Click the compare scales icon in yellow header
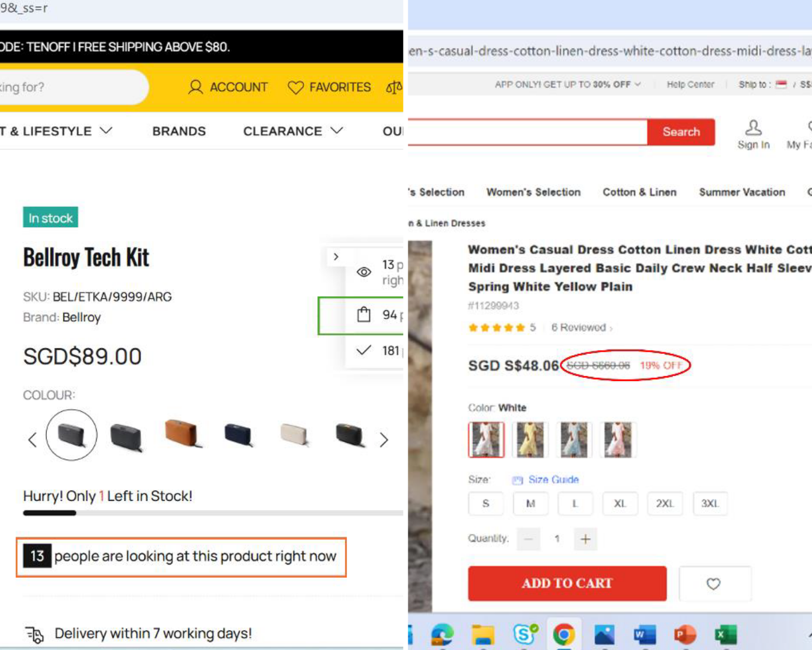 coord(394,88)
